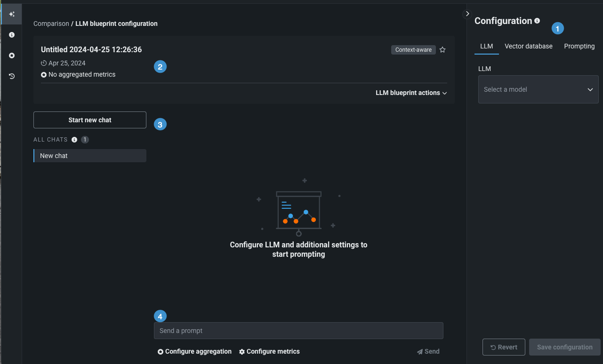Open Configure metrics settings
The height and width of the screenshot is (364, 603).
click(x=269, y=351)
